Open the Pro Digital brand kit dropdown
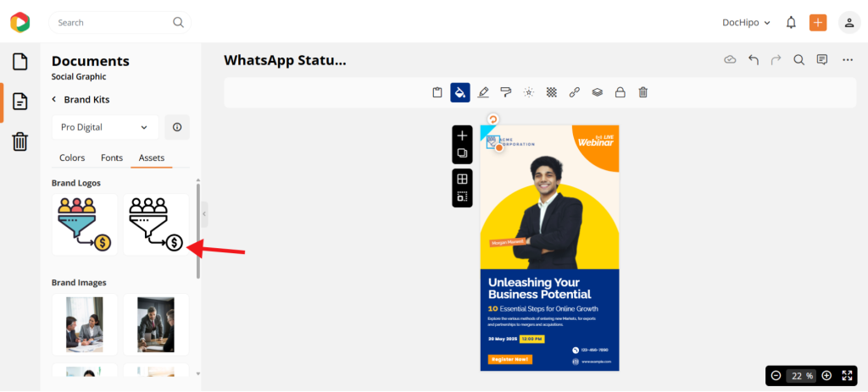 [x=105, y=127]
